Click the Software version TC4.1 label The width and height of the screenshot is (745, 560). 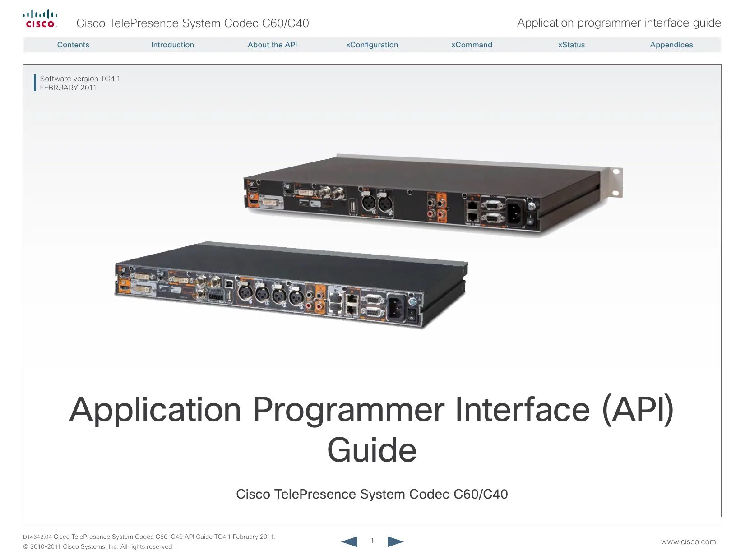80,79
